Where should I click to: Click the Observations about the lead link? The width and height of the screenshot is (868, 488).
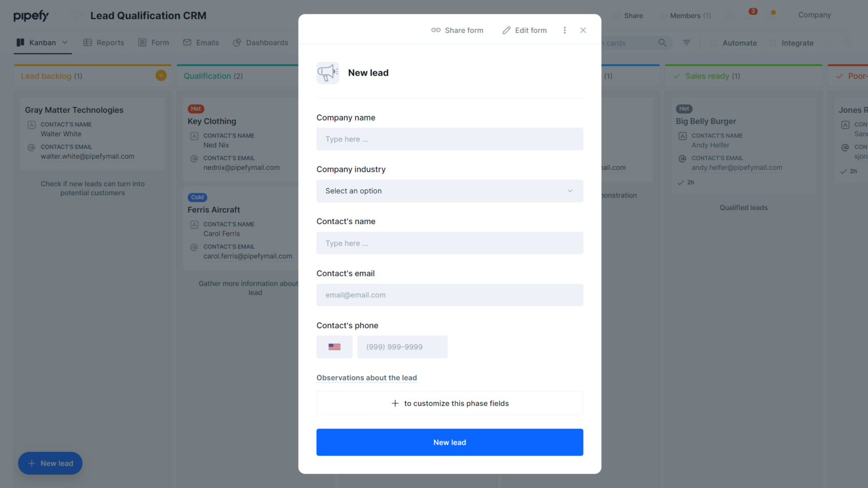click(366, 378)
